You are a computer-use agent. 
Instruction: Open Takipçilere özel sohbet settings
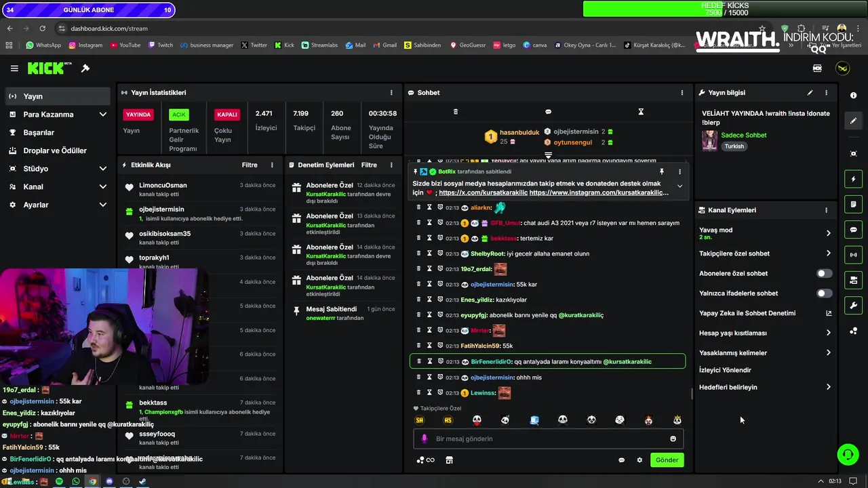tap(765, 253)
